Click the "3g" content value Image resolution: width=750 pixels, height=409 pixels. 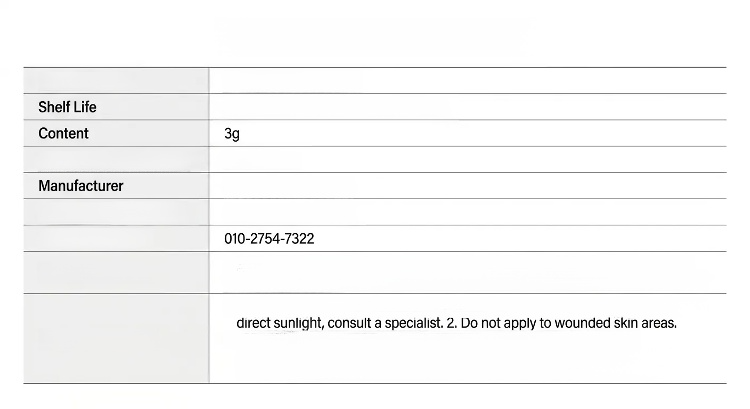[x=232, y=133]
